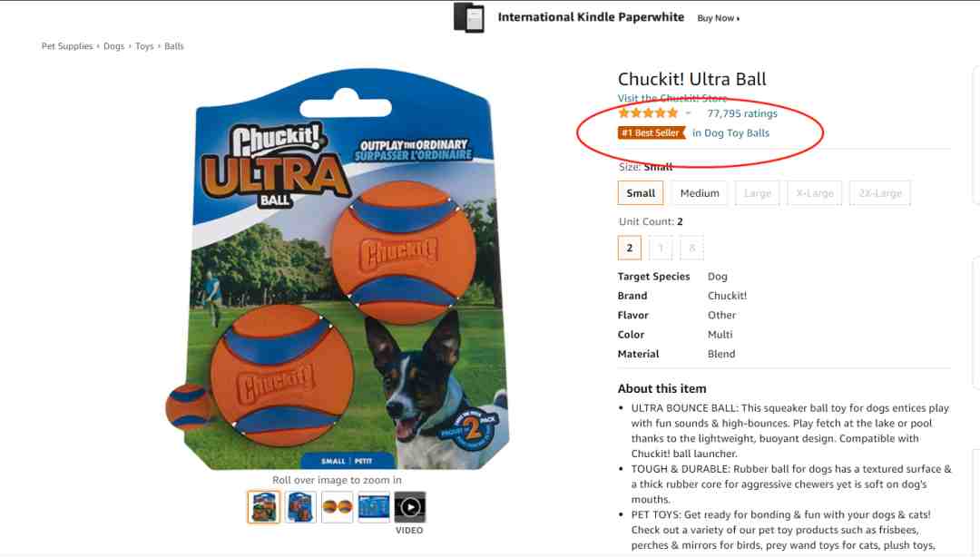Click Buy Now for Kindle Paperwhite
980x557 pixels.
tap(718, 18)
